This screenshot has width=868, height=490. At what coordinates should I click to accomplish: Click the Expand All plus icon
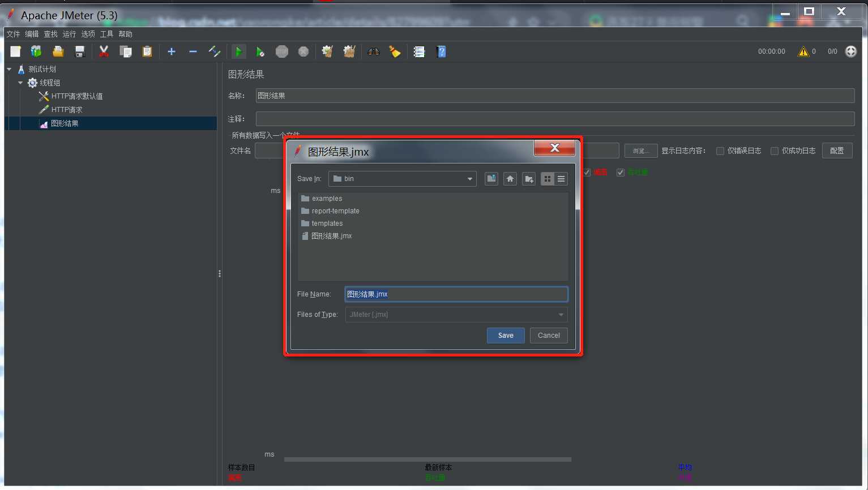172,51
